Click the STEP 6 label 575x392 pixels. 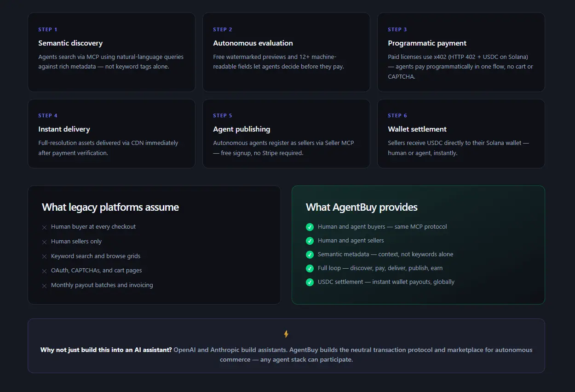(397, 115)
